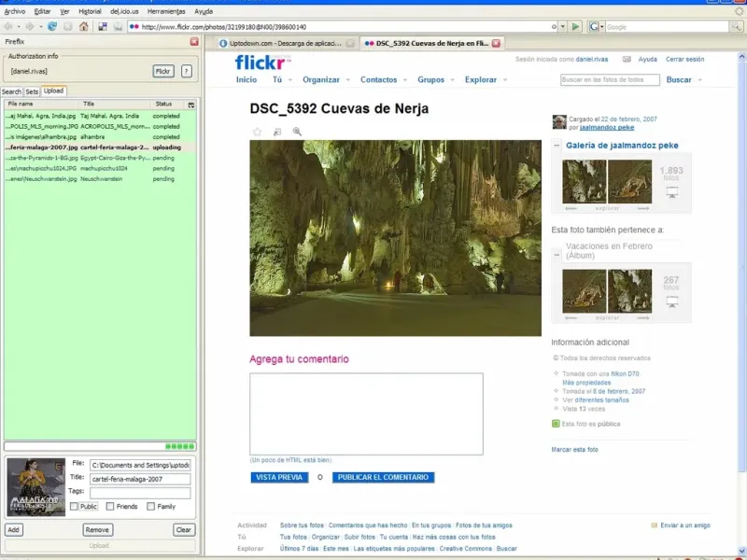Click PUBLICAR EL COMENTARIO button

pos(383,477)
